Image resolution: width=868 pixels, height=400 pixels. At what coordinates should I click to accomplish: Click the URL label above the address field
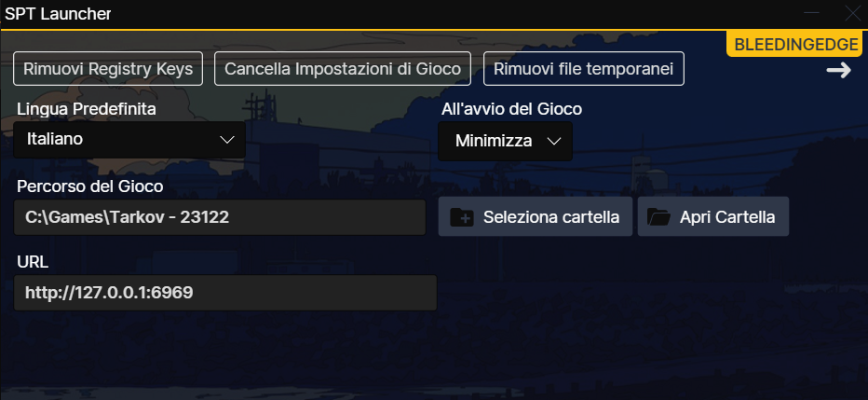pyautogui.click(x=33, y=262)
